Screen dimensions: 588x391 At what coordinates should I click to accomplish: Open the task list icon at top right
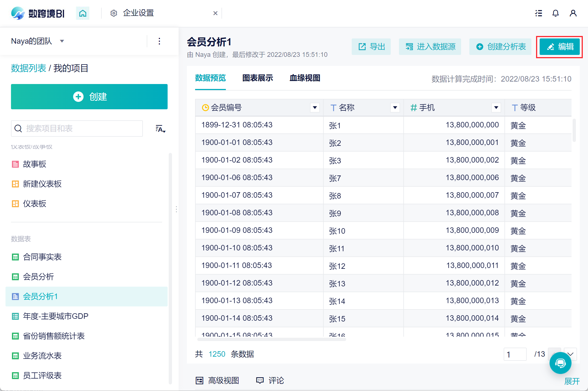[539, 13]
